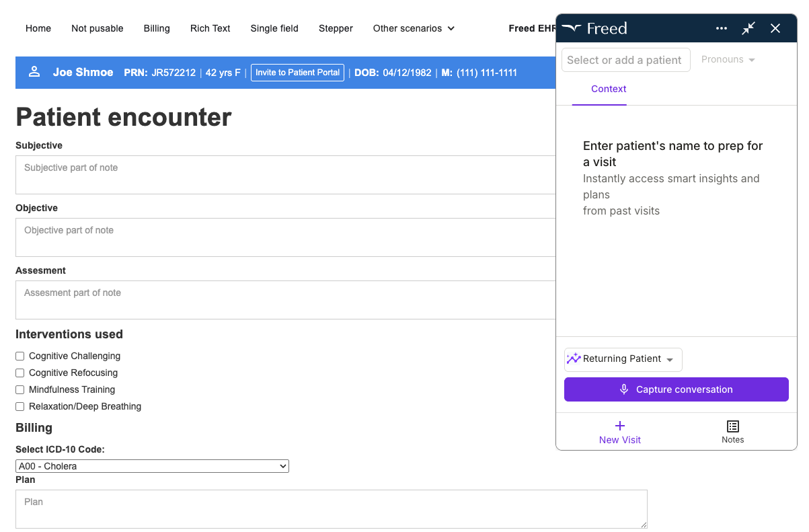Expand the Other scenarios menu
809x532 pixels.
pos(413,28)
